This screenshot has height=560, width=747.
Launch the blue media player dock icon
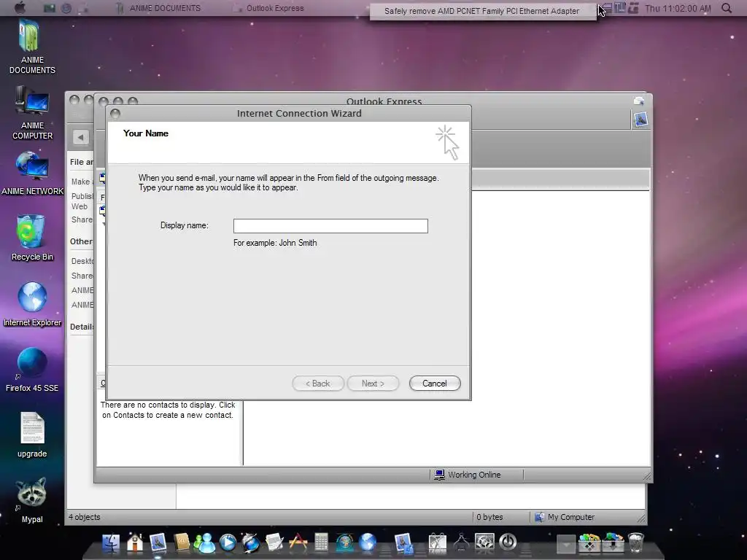point(228,542)
